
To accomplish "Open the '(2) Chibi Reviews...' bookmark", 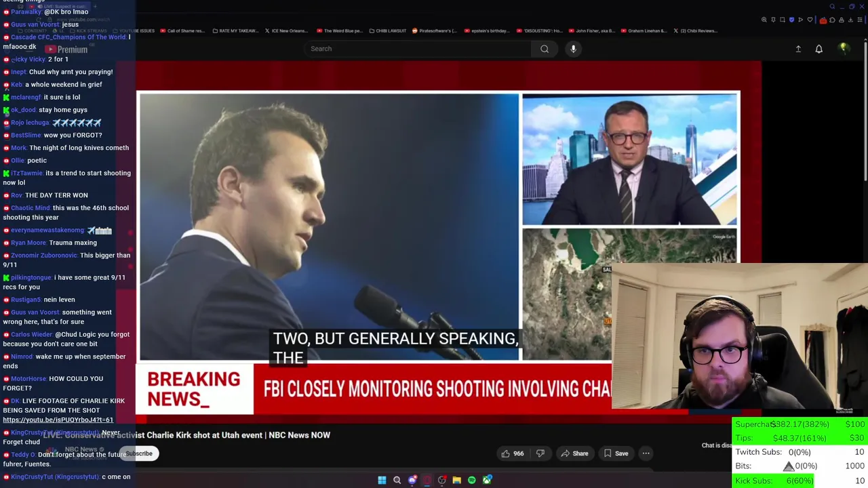I will tap(694, 30).
